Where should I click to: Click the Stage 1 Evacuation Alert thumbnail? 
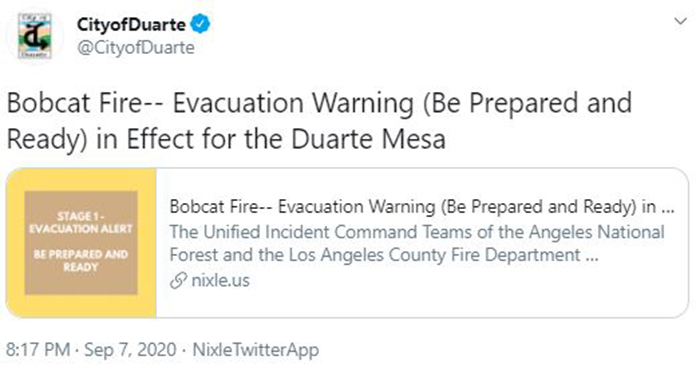pos(81,243)
